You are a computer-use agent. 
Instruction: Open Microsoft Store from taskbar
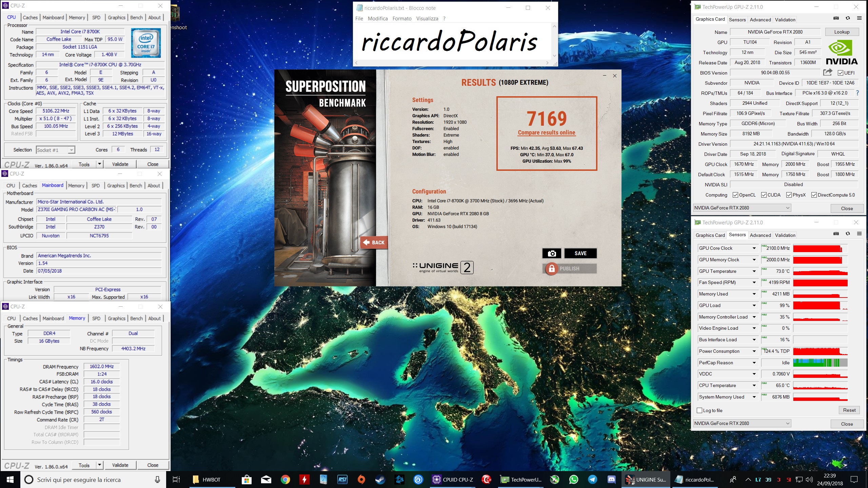246,480
